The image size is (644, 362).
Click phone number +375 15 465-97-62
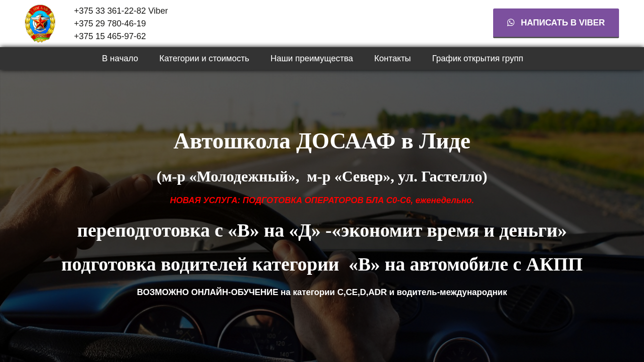click(110, 36)
